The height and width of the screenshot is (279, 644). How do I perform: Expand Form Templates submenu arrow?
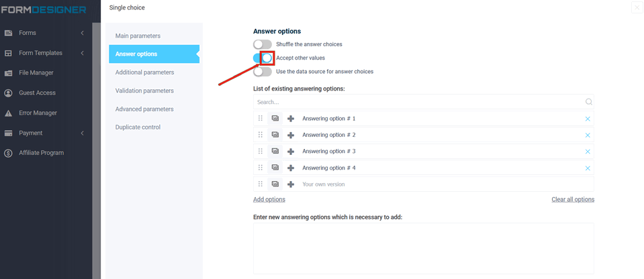(x=82, y=53)
